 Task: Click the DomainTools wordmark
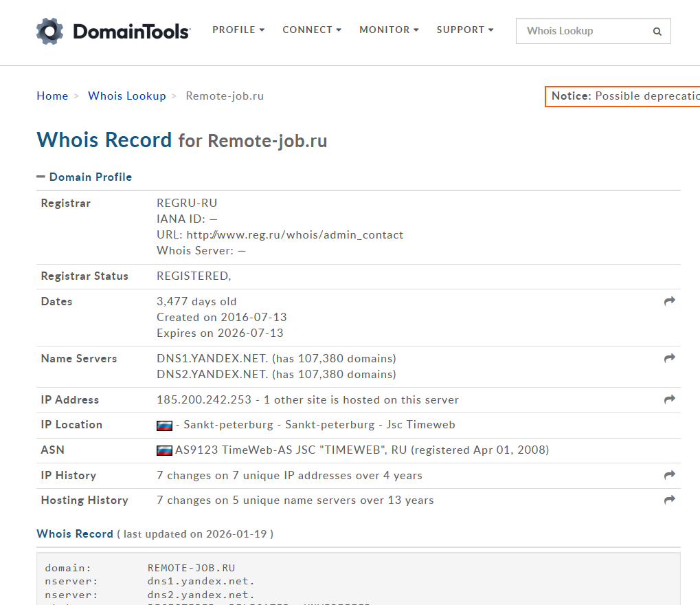pos(132,32)
